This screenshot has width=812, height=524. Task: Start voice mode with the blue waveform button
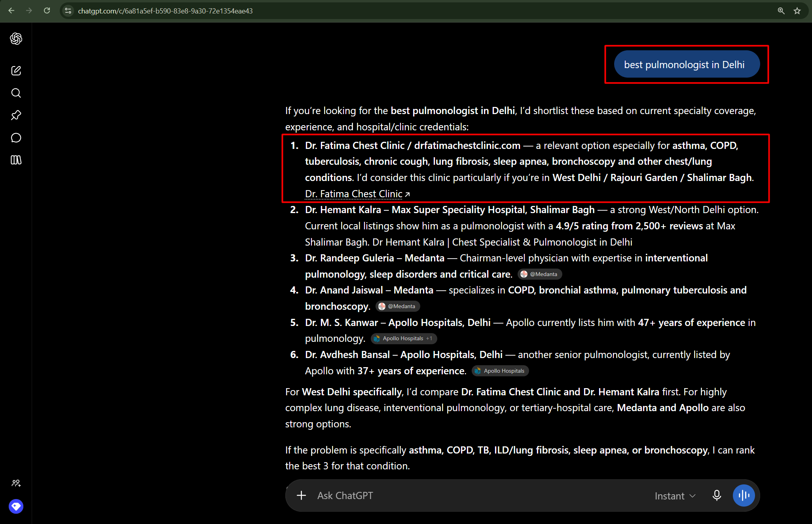[x=744, y=495]
